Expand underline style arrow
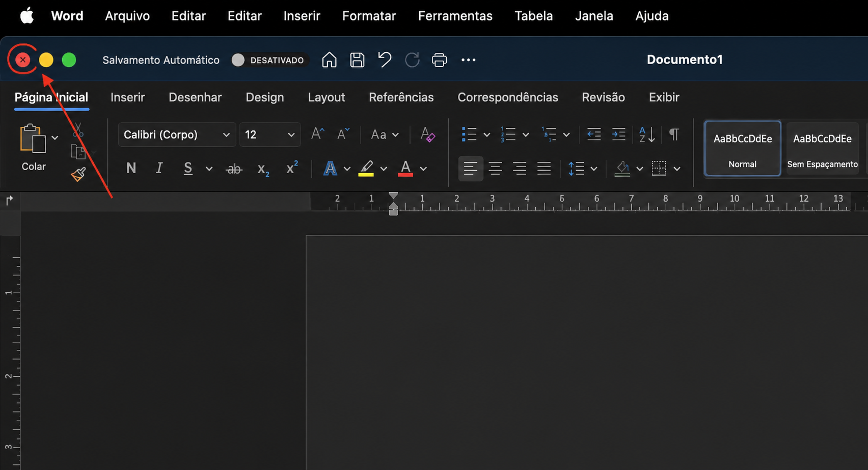This screenshot has height=470, width=868. click(209, 169)
